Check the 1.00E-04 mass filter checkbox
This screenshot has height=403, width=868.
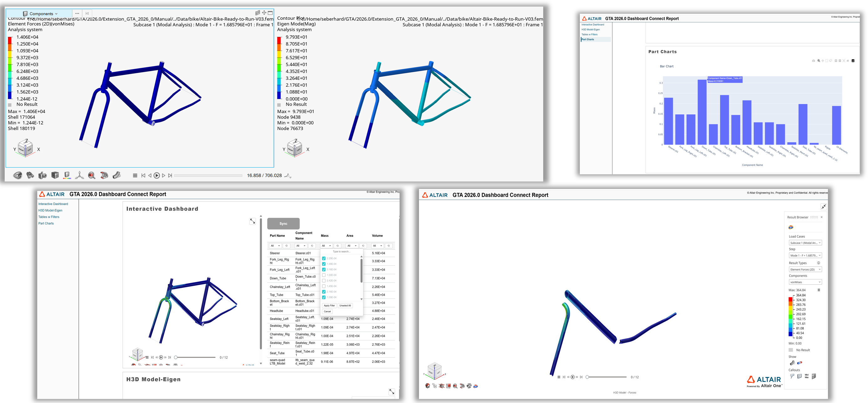(x=324, y=275)
